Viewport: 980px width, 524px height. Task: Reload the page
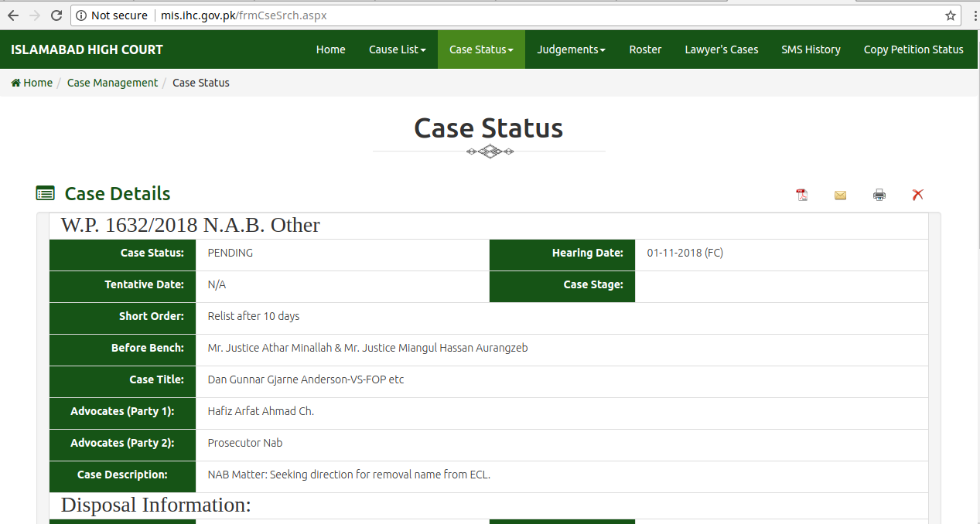coord(56,15)
